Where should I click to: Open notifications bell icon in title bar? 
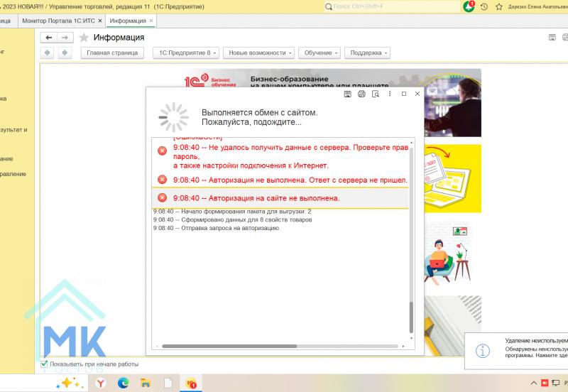click(x=469, y=6)
